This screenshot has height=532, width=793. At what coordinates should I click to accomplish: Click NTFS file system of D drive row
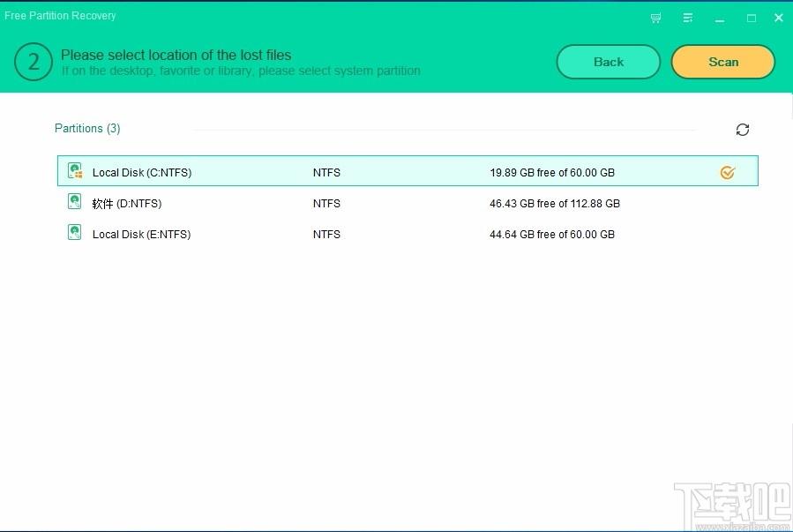(x=326, y=203)
